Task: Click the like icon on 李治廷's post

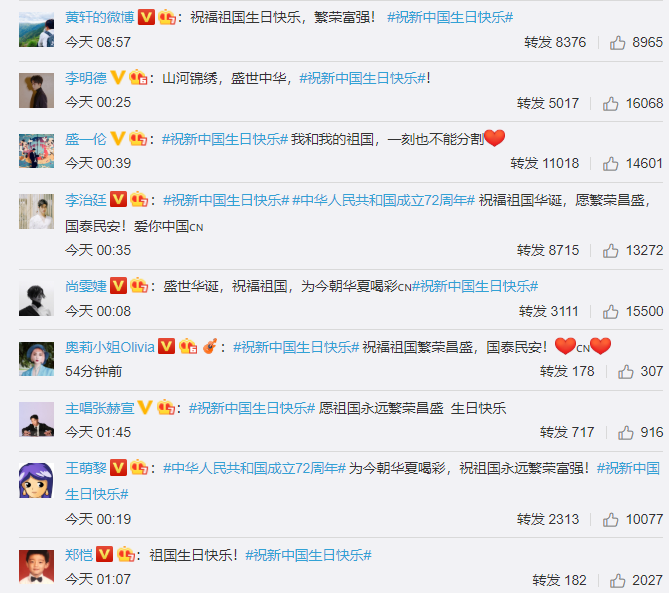Action: [611, 251]
